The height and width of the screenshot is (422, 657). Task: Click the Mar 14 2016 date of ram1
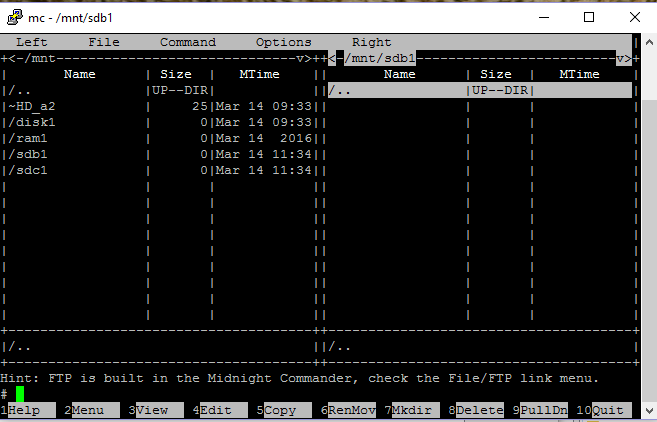click(x=264, y=138)
